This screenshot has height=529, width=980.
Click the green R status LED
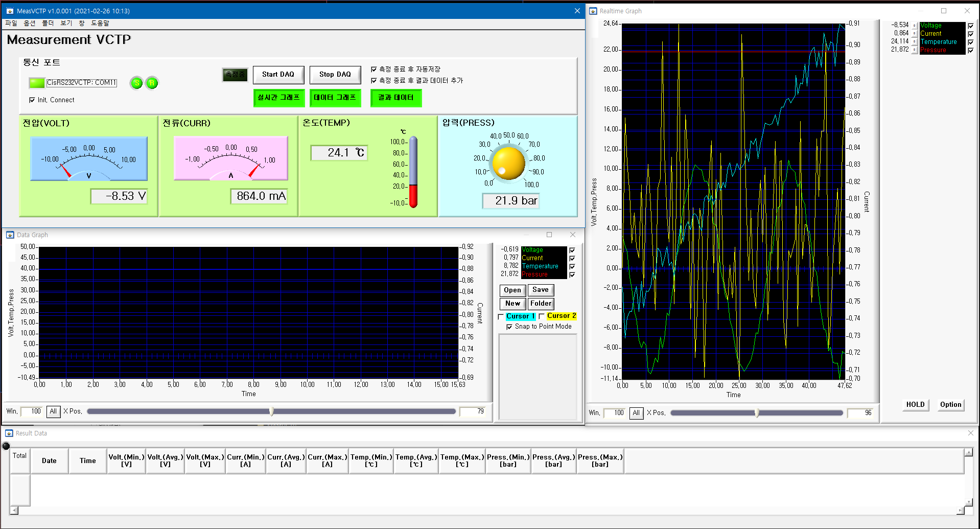pyautogui.click(x=152, y=83)
